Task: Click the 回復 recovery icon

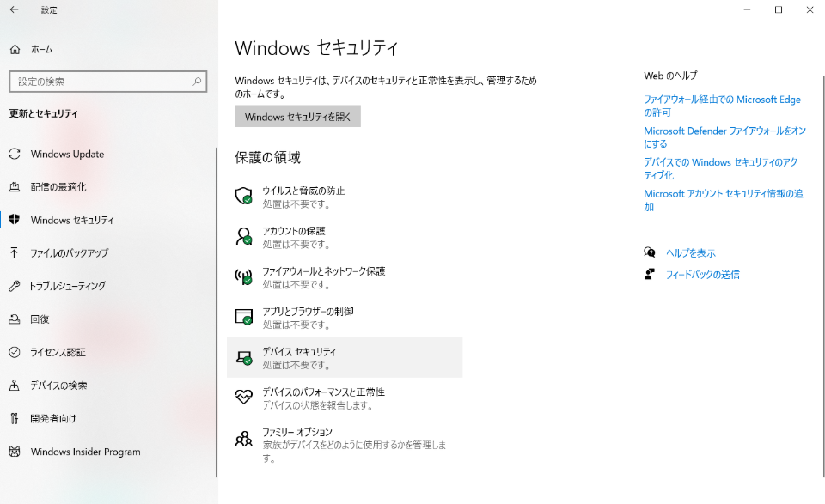Action: 15,319
